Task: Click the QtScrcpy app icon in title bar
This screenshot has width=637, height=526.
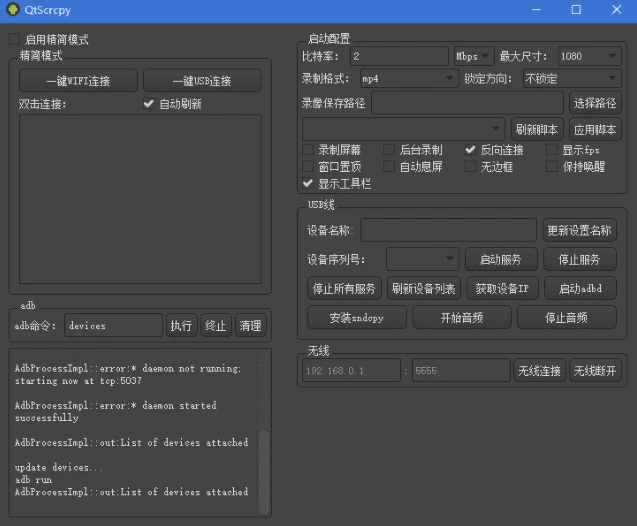Action: coord(12,9)
